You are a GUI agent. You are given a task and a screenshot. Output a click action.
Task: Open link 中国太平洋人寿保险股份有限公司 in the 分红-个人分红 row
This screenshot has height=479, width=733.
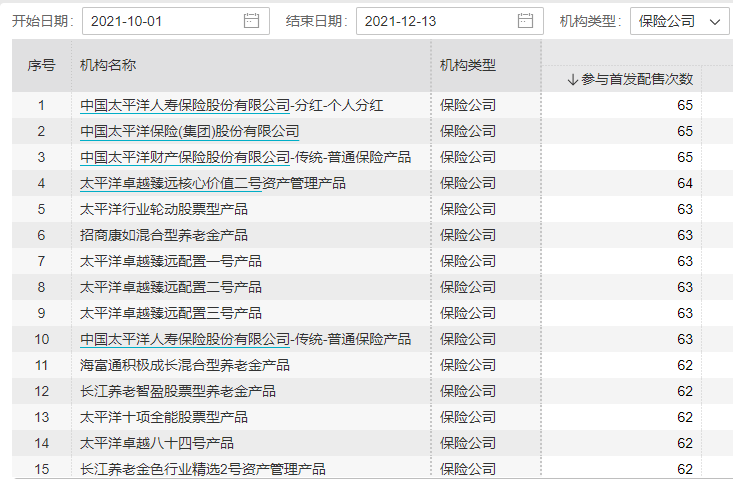tap(185, 106)
